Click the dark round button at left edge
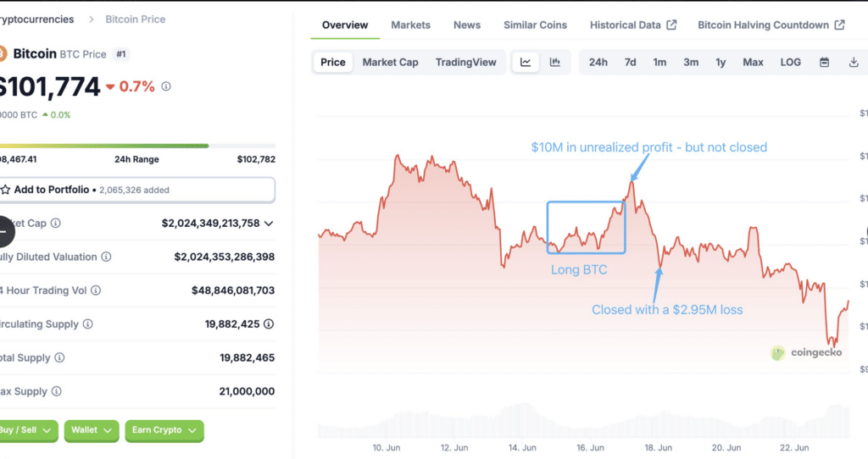The image size is (868, 459). click(x=6, y=232)
